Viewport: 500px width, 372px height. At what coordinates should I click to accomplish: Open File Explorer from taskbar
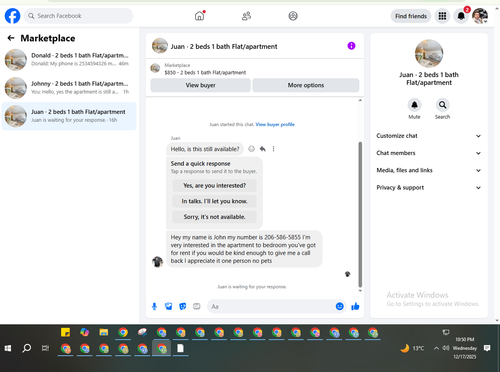click(x=104, y=332)
